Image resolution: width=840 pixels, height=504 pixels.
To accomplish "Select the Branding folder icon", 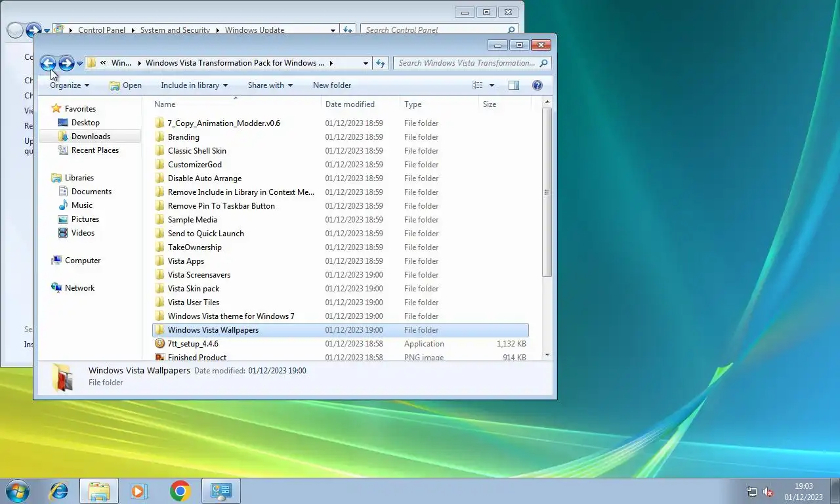I will (159, 137).
